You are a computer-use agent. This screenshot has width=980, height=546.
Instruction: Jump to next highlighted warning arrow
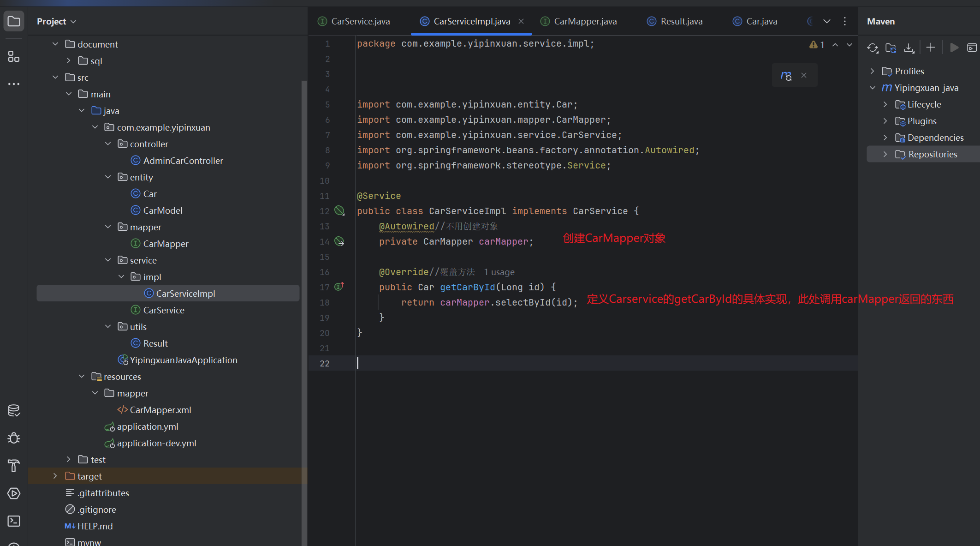(x=849, y=45)
